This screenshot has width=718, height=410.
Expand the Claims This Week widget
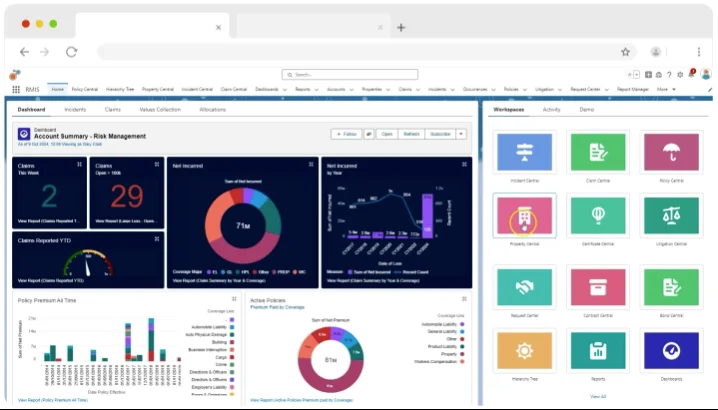coord(79,164)
